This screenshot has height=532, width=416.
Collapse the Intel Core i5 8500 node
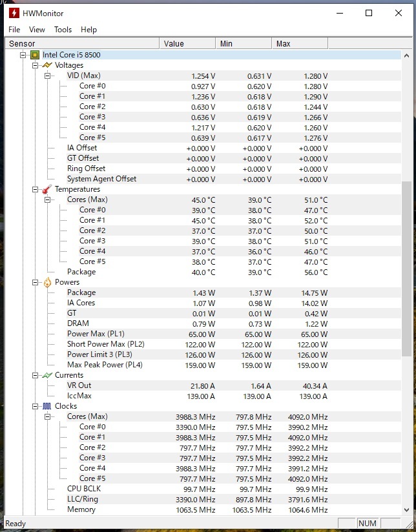click(x=23, y=55)
